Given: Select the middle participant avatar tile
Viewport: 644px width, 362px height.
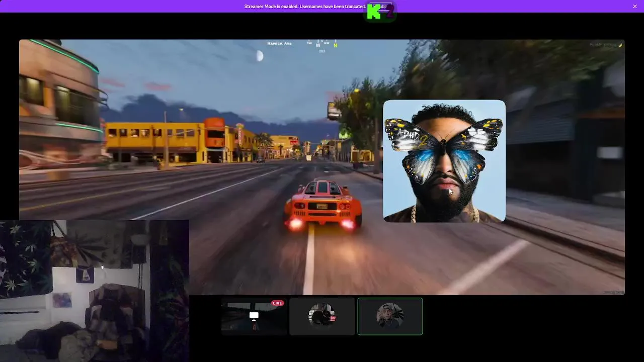Looking at the screenshot, I should pos(322,316).
